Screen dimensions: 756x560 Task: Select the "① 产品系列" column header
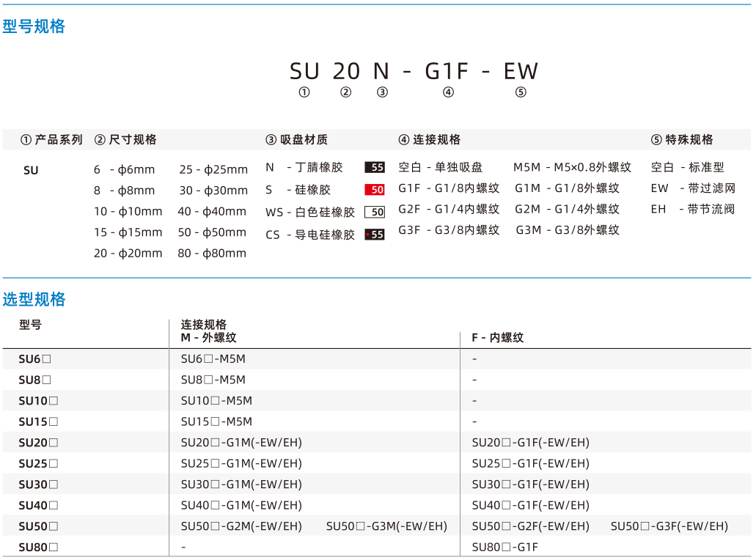coord(51,140)
